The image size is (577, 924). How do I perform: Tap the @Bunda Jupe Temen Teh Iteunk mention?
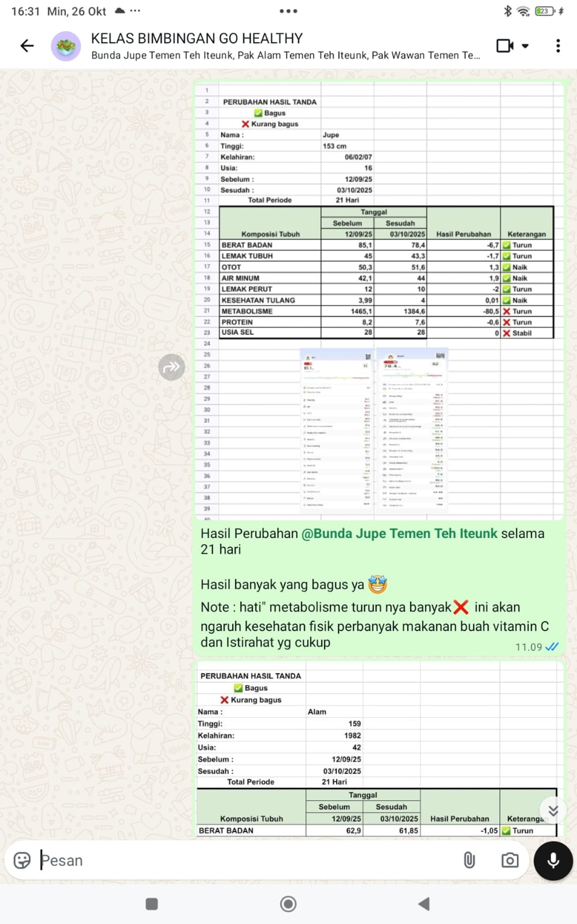(399, 533)
